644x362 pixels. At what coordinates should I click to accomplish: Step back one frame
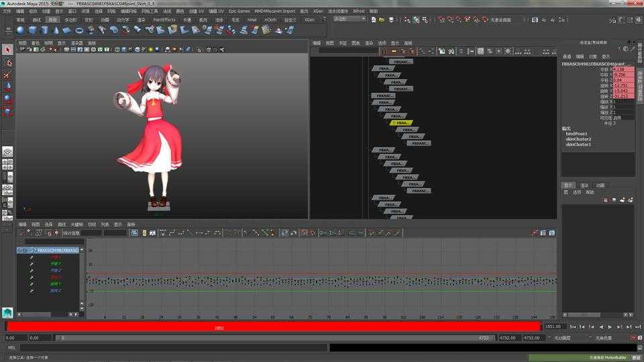(x=592, y=326)
